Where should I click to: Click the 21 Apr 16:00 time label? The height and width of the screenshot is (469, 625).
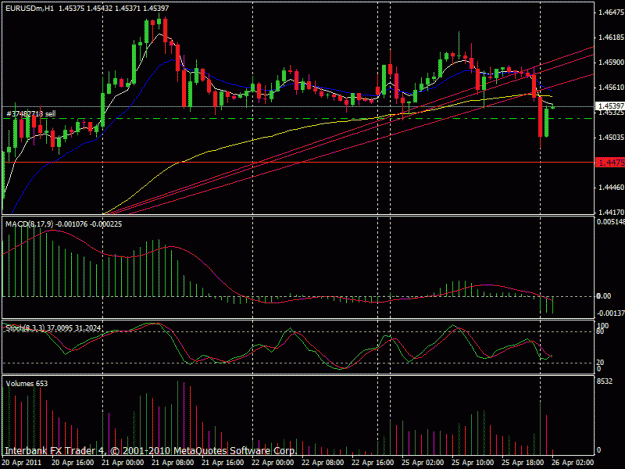(x=223, y=463)
